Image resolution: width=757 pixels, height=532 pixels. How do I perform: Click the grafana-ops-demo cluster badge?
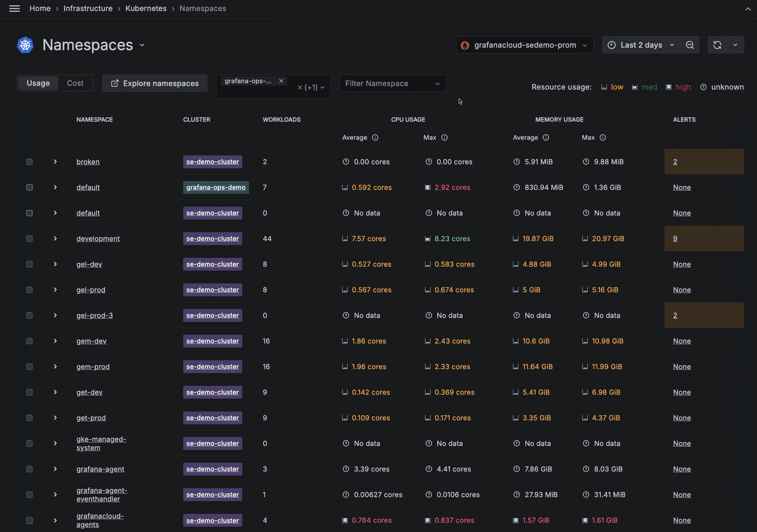click(x=216, y=187)
